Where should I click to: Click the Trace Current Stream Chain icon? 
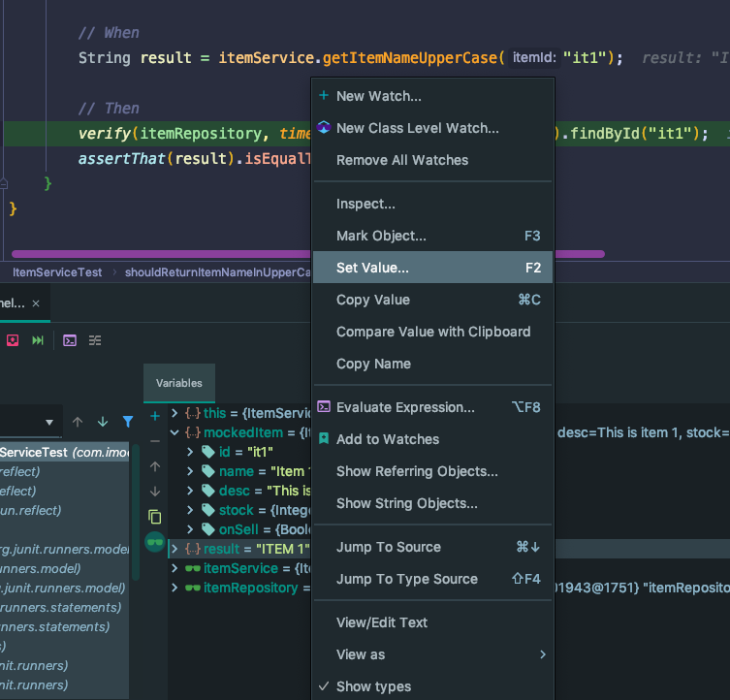(95, 340)
